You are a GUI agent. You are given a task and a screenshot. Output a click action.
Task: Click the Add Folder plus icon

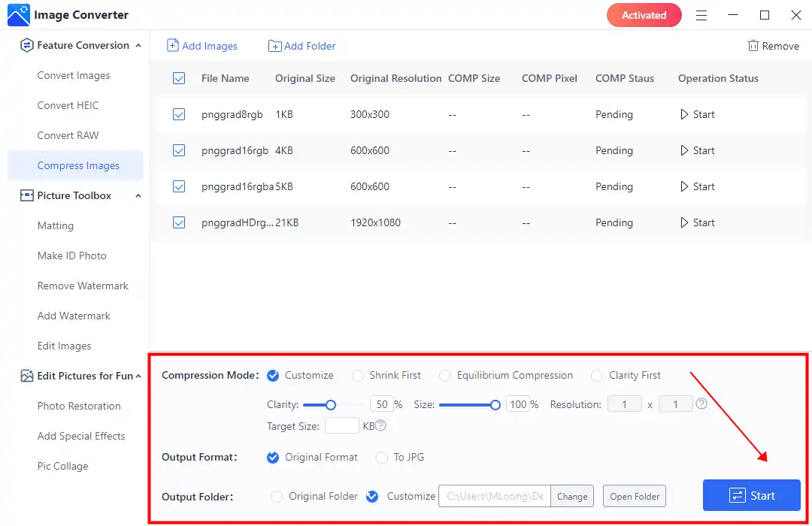274,46
